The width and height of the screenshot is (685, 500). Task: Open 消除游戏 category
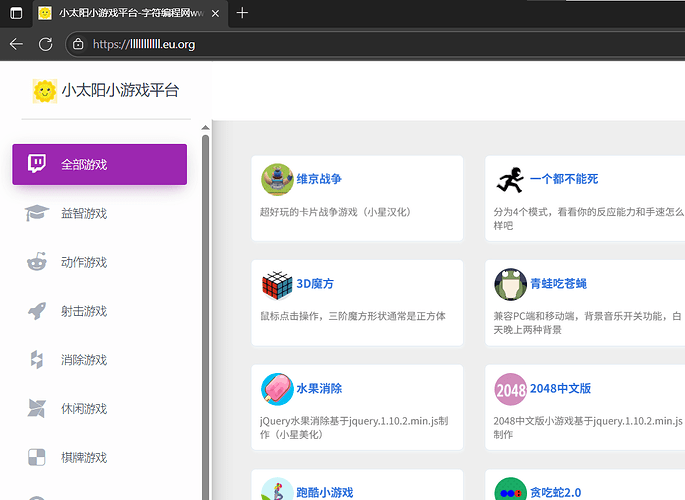(x=83, y=360)
